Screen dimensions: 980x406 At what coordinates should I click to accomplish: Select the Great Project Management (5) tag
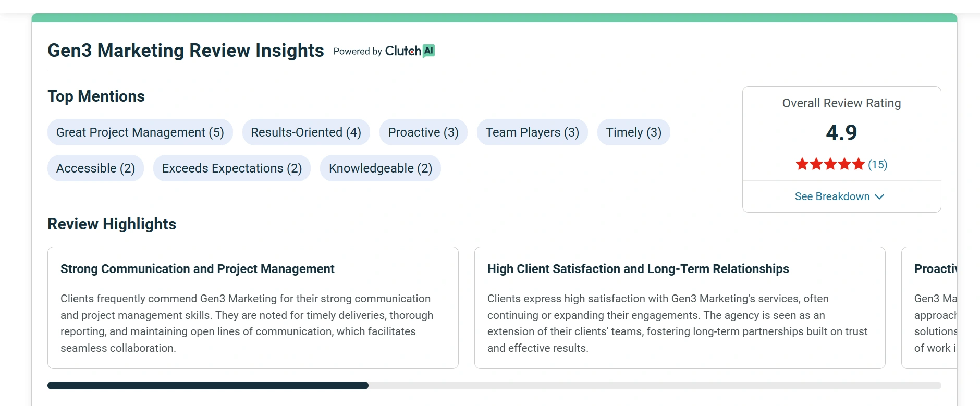pyautogui.click(x=140, y=132)
